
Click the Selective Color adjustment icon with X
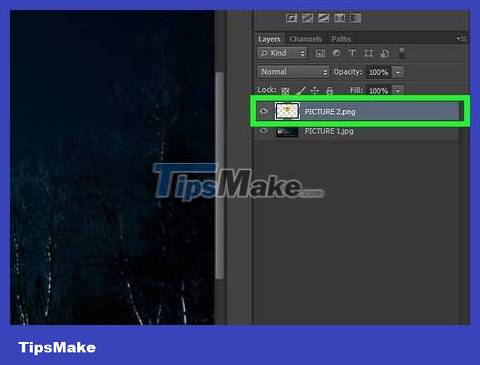339,18
